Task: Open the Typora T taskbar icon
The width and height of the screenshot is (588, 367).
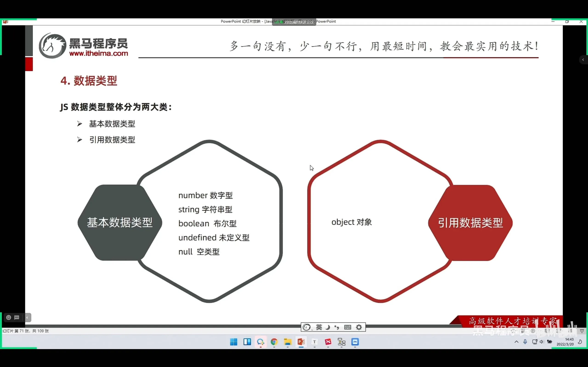Action: 314,342
